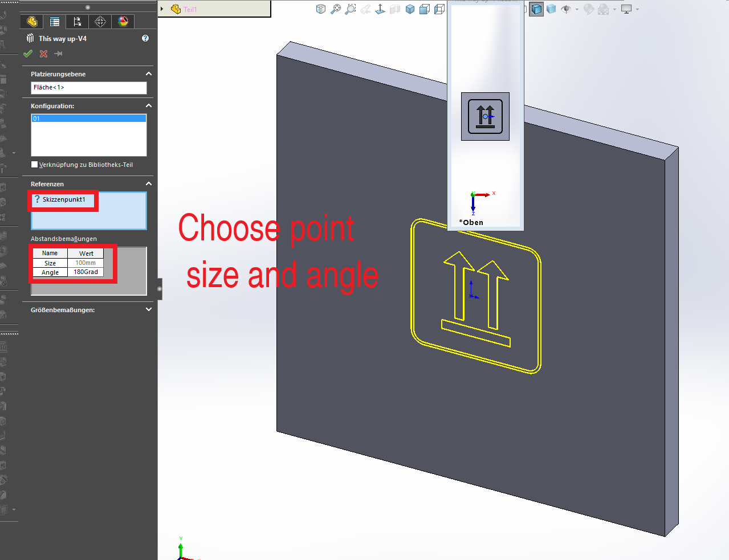The image size is (729, 560).
Task: Select the Hidden Lines Removed cube icon
Action: tap(425, 9)
